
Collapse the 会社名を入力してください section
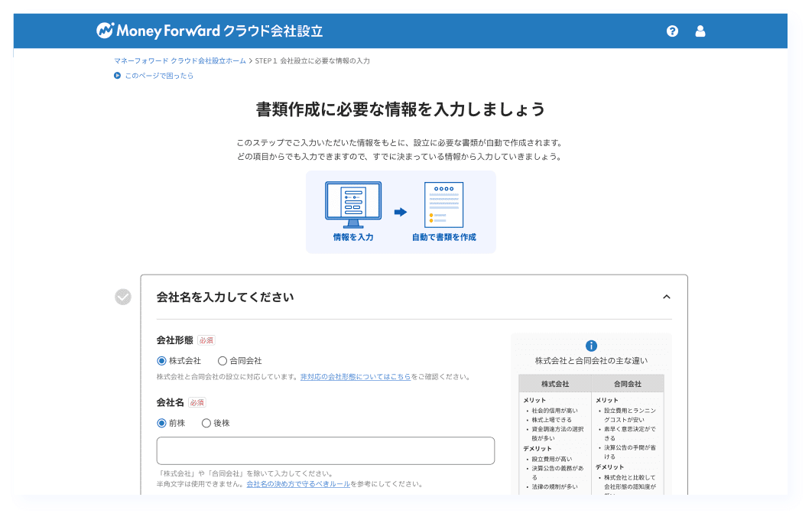tap(667, 297)
